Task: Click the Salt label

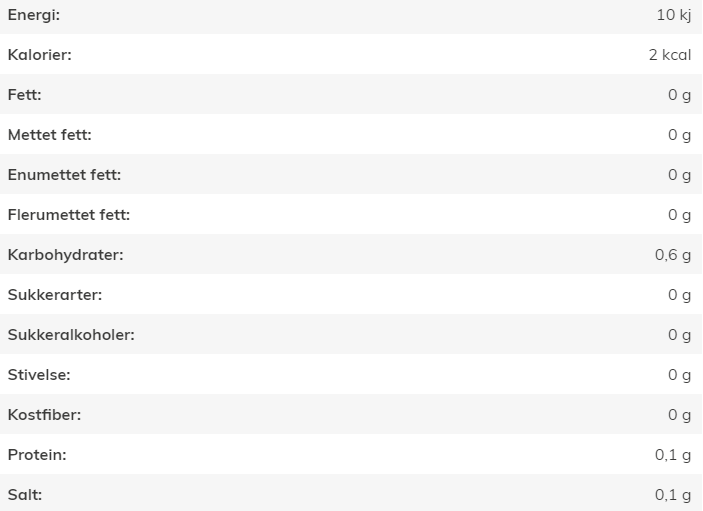Action: click(25, 494)
